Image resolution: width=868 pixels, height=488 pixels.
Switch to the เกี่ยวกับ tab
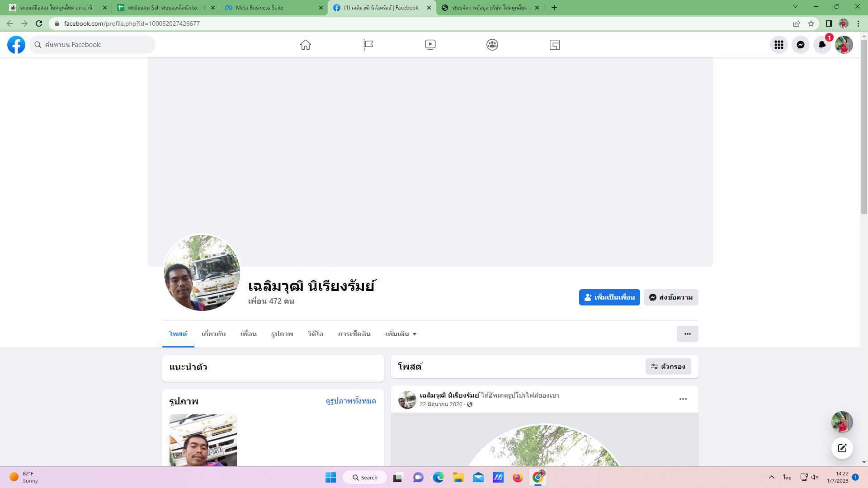pyautogui.click(x=213, y=334)
